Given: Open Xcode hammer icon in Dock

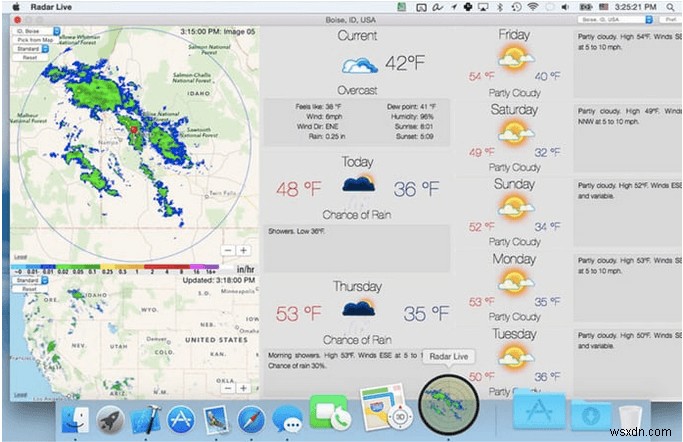Looking at the screenshot, I should point(145,419).
